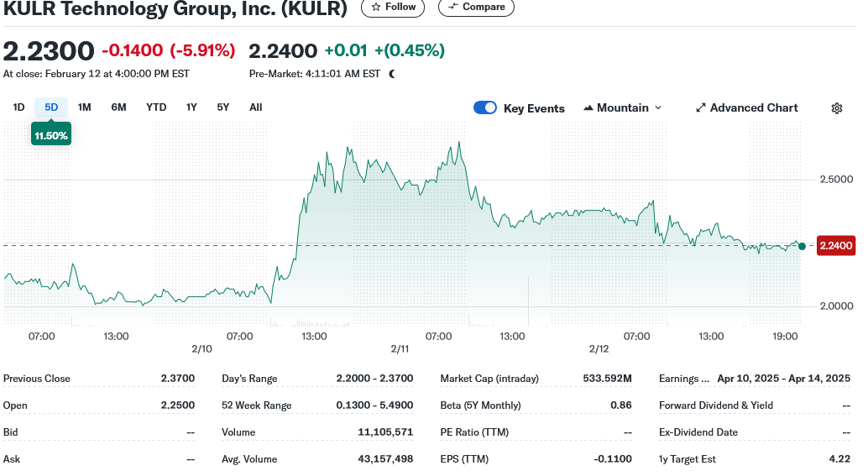This screenshot has width=868, height=476.
Task: Select the 1M range tab
Action: [84, 107]
